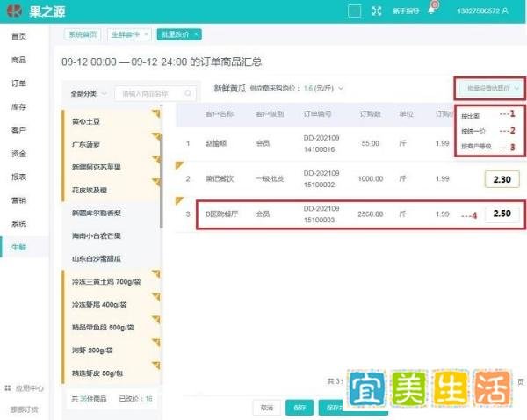The image size is (527, 420).
Task: Select 生鲜 in the sidebar
Action: [x=18, y=247]
